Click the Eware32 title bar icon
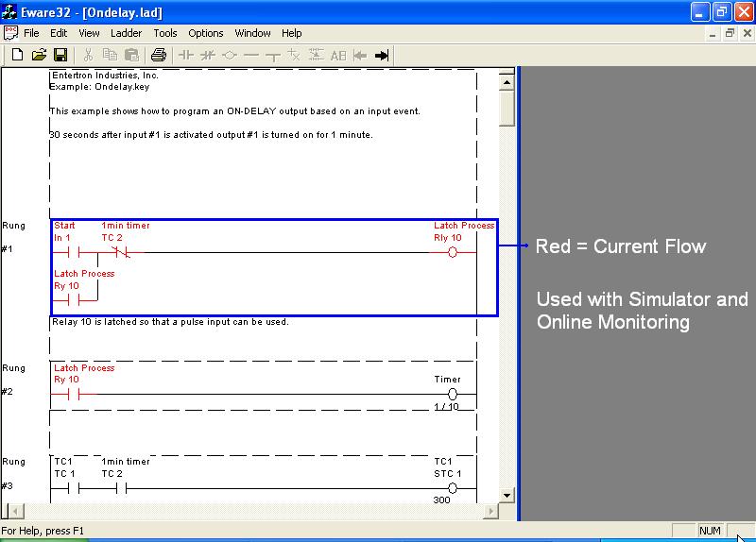Screen dimensions: 756x542 [x=9, y=11]
